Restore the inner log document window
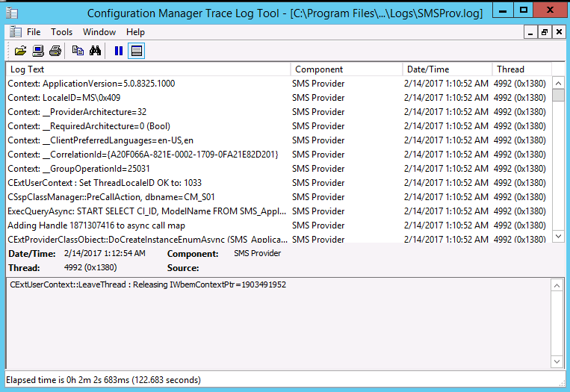Image resolution: width=570 pixels, height=392 pixels. click(545, 32)
